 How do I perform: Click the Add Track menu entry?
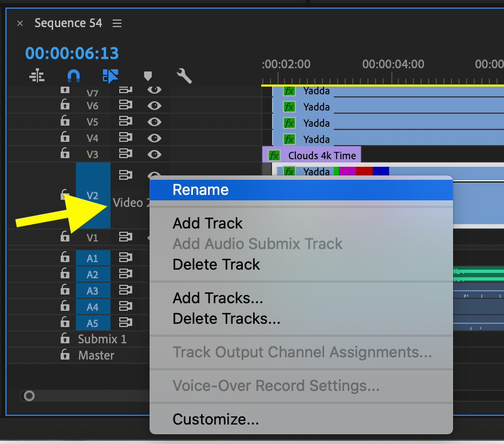[x=208, y=223]
